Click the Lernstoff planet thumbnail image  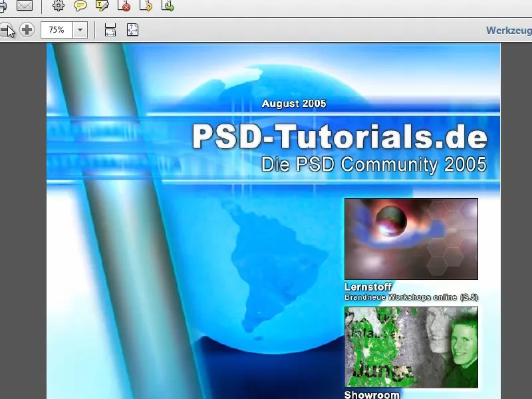click(411, 239)
